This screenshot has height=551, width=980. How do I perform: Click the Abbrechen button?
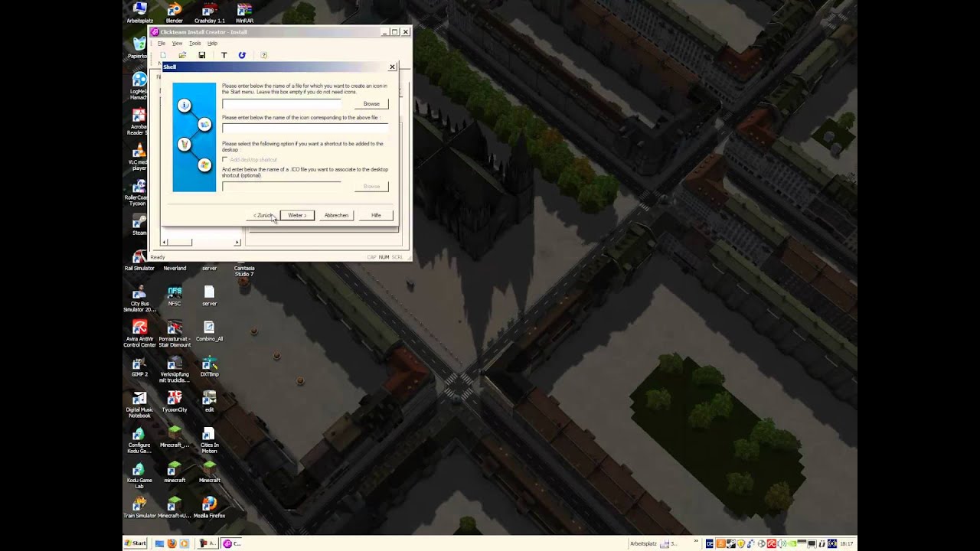[x=336, y=215]
